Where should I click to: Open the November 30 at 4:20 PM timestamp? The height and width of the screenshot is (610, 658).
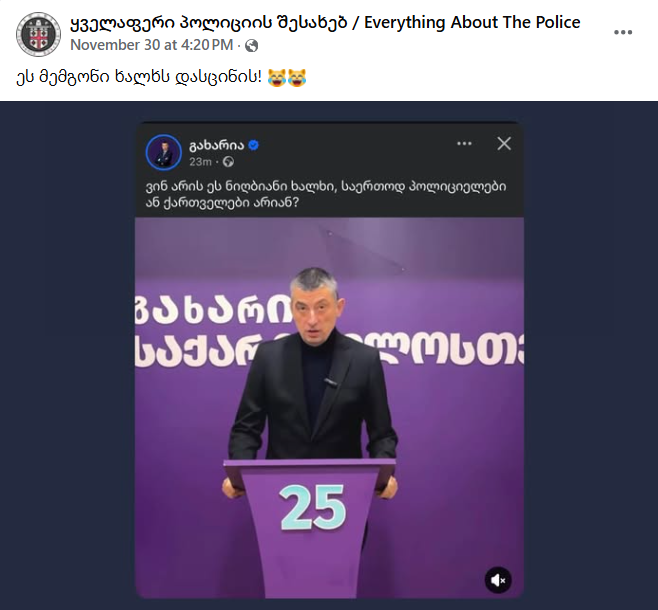[x=151, y=45]
